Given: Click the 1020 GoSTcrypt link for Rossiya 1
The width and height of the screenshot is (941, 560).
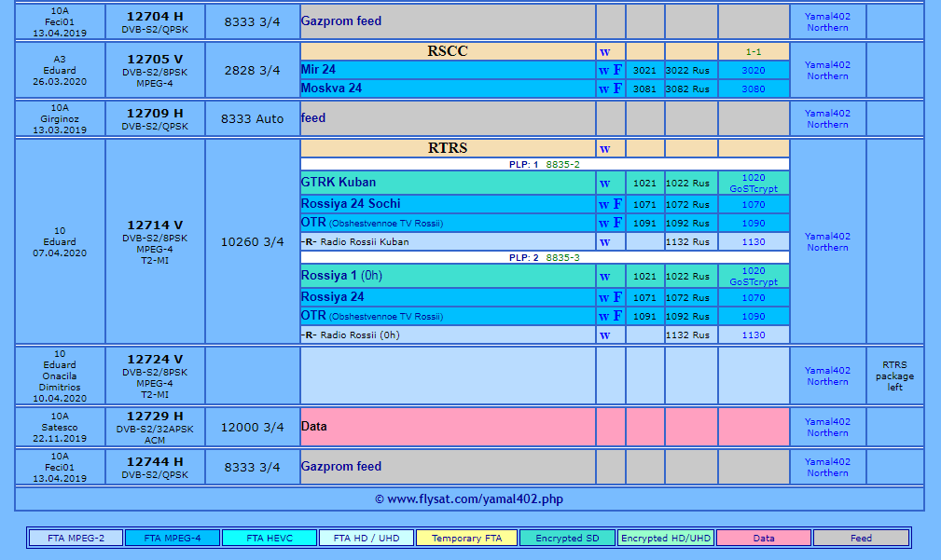Looking at the screenshot, I should [754, 277].
